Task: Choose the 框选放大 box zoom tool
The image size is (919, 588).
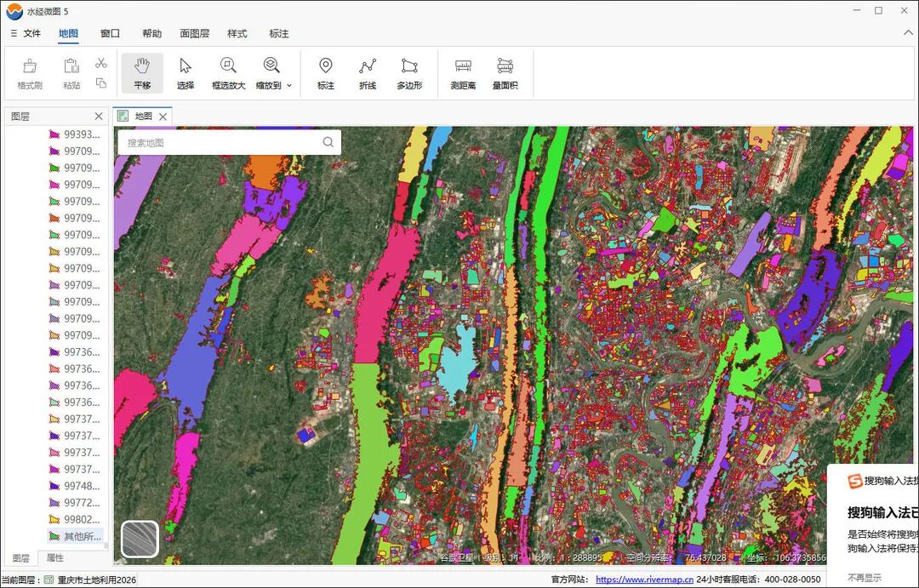Action: tap(229, 73)
